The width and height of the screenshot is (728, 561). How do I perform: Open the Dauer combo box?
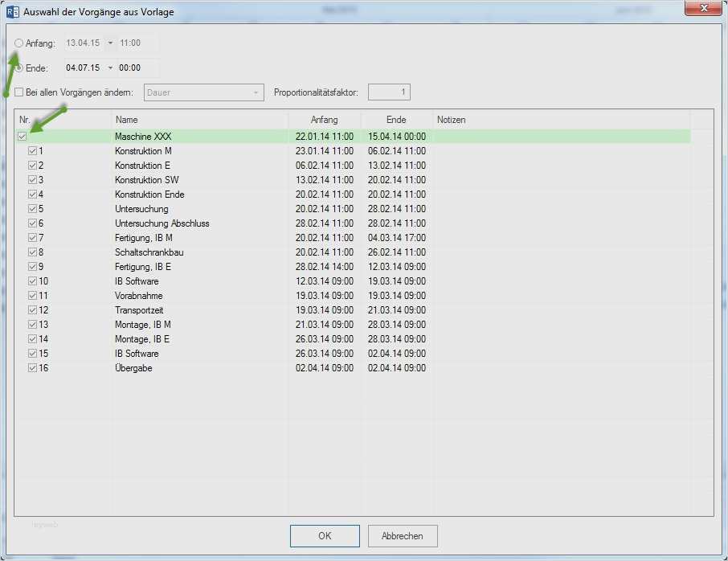[204, 92]
